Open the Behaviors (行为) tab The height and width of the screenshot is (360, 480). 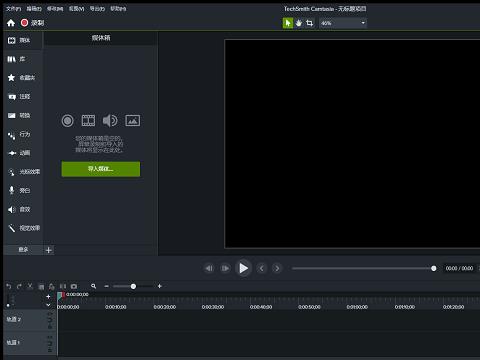(23, 134)
